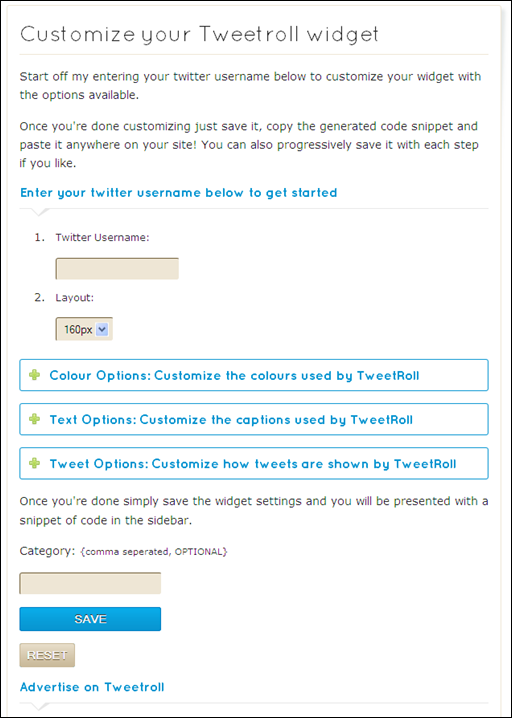This screenshot has height=718, width=512.
Task: Click the Category text input box
Action: click(x=90, y=583)
